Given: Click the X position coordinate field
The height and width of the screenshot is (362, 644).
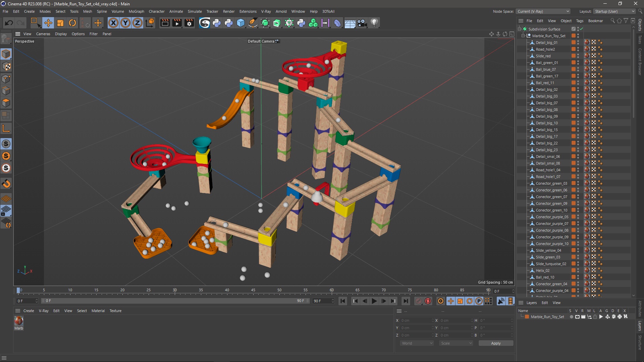Looking at the screenshot, I should pos(417,320).
